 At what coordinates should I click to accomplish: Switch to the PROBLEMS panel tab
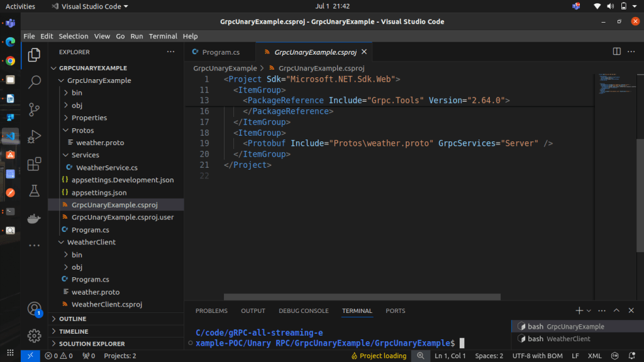tap(211, 310)
